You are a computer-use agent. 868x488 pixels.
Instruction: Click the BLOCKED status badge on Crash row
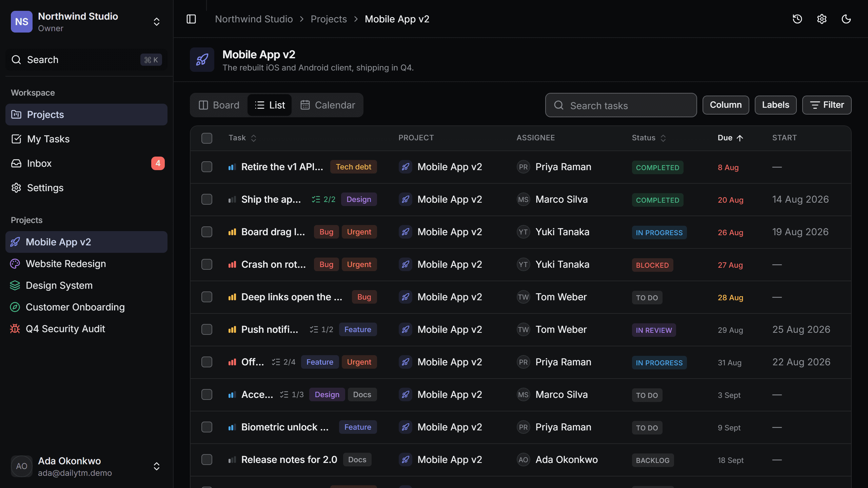pyautogui.click(x=652, y=265)
